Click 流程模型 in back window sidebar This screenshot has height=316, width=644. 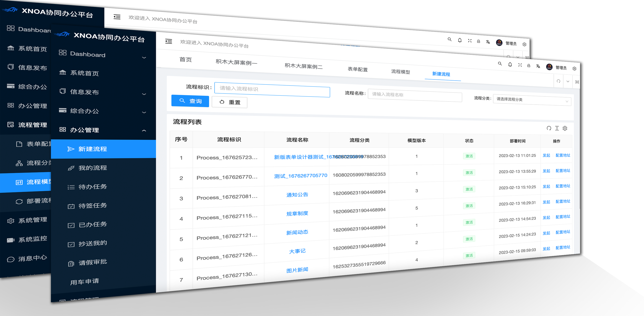pyautogui.click(x=26, y=182)
